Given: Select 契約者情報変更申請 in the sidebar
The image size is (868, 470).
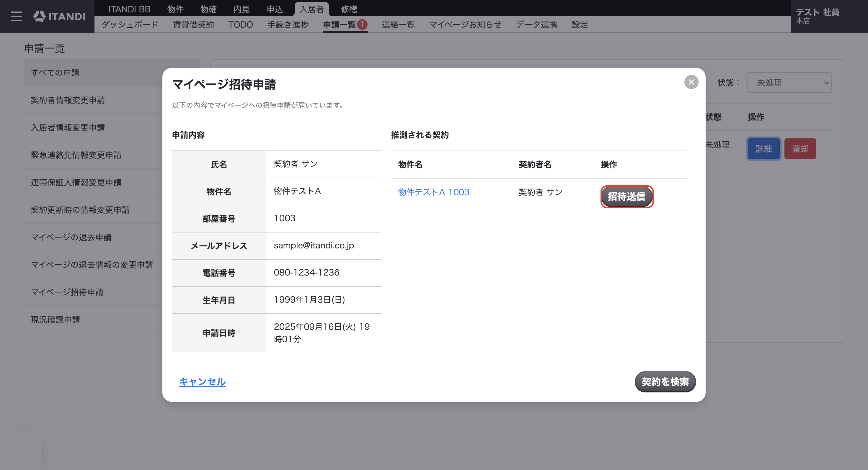Looking at the screenshot, I should [x=93, y=100].
